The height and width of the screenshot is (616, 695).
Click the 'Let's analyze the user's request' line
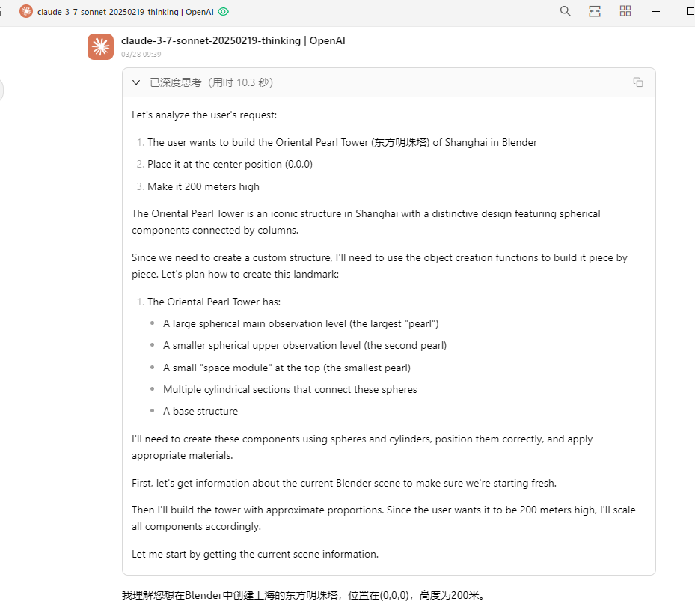coord(204,115)
